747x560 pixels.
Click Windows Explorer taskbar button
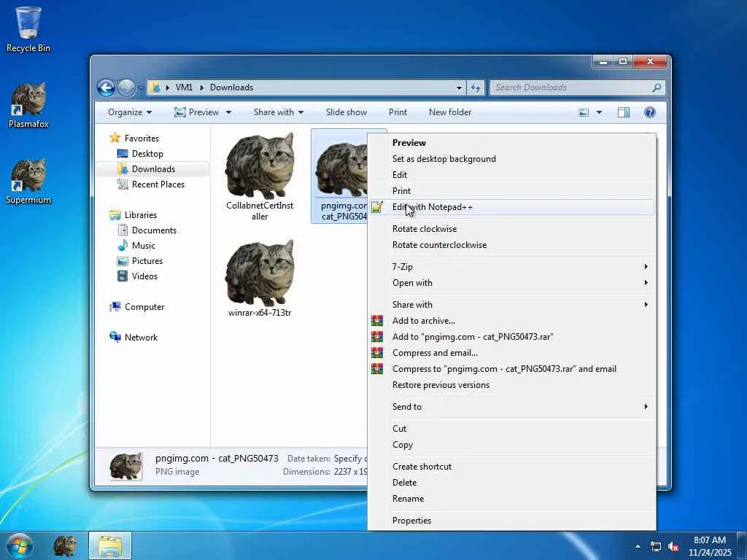click(x=110, y=545)
